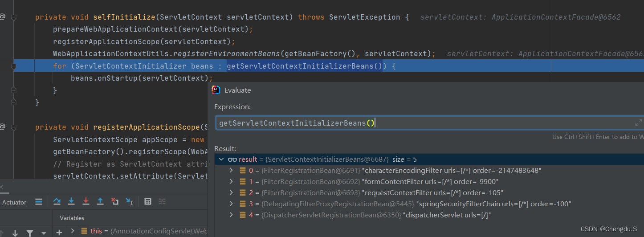Collapse the for loop fold marker
This screenshot has height=237, width=644.
[x=14, y=66]
